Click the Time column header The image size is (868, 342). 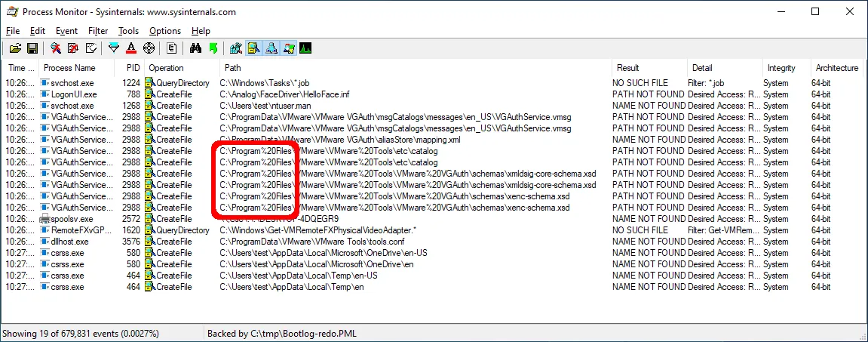point(20,68)
